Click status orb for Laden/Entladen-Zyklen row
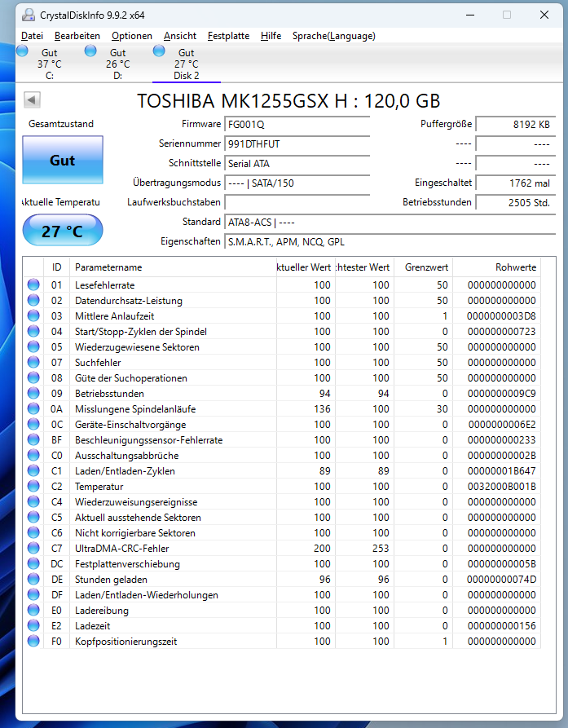The image size is (568, 728). click(33, 470)
